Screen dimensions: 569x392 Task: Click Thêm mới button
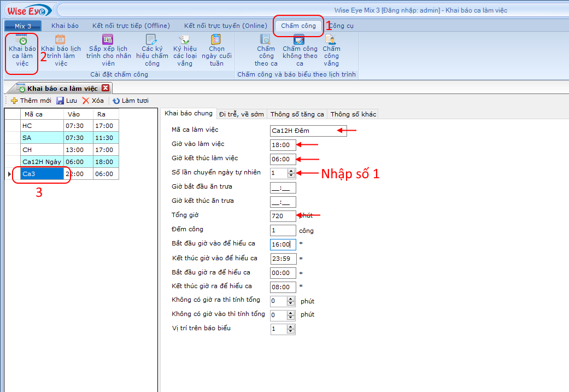click(31, 101)
